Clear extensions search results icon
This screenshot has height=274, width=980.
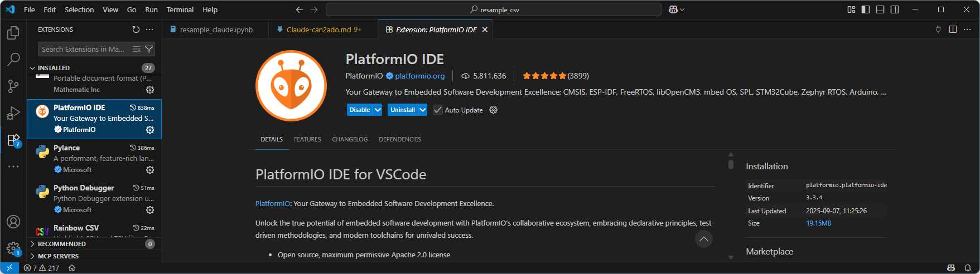point(137,49)
